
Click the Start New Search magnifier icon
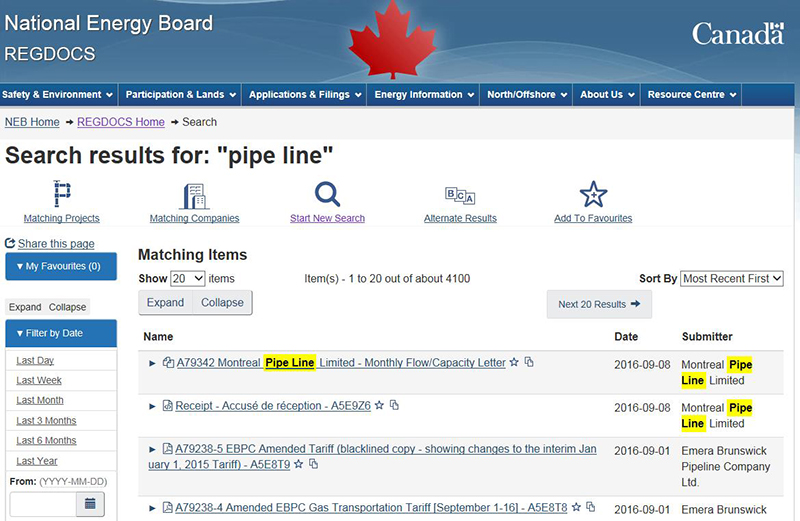pyautogui.click(x=327, y=194)
